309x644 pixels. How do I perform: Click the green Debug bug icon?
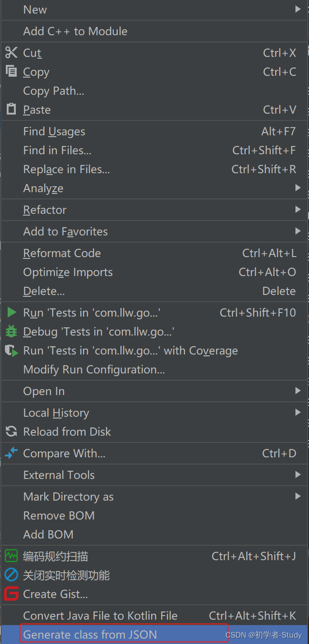(11, 331)
